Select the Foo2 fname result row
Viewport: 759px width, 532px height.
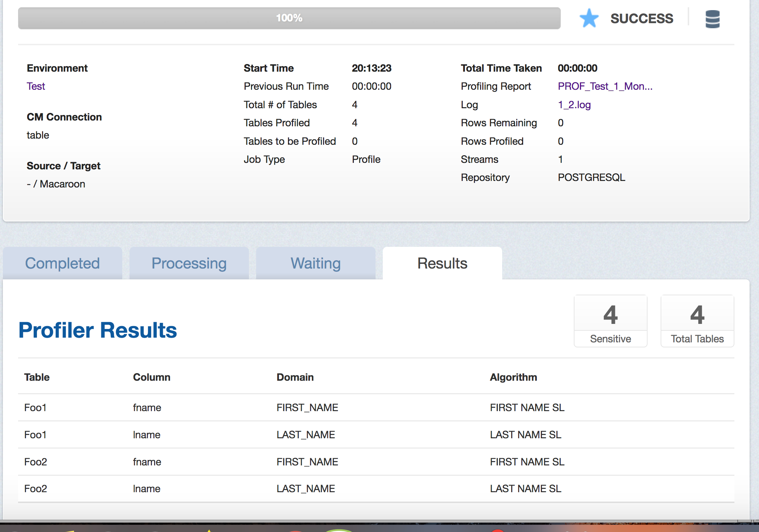pyautogui.click(x=376, y=462)
